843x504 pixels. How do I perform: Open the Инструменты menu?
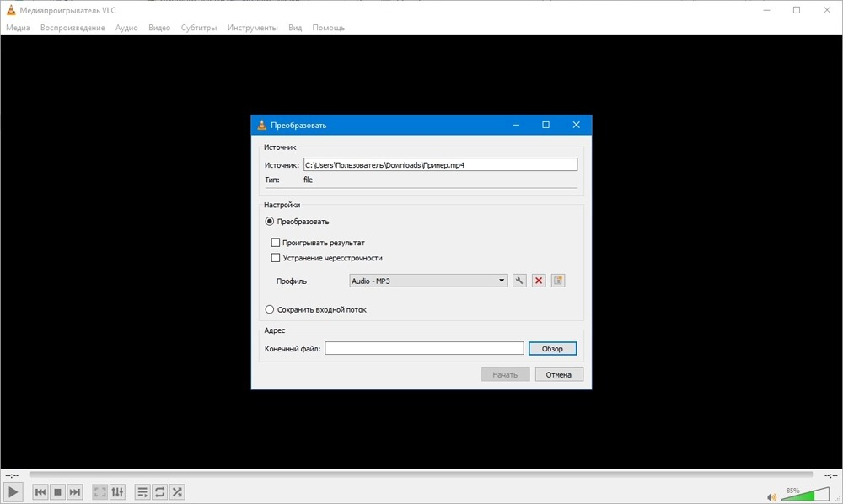252,28
